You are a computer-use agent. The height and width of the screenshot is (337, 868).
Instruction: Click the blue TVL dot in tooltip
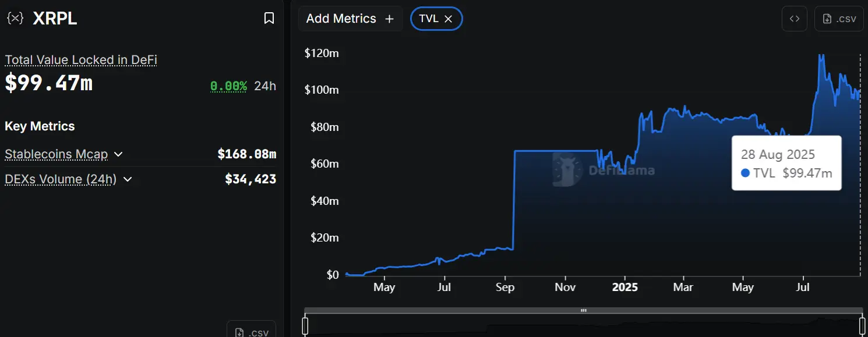[745, 173]
